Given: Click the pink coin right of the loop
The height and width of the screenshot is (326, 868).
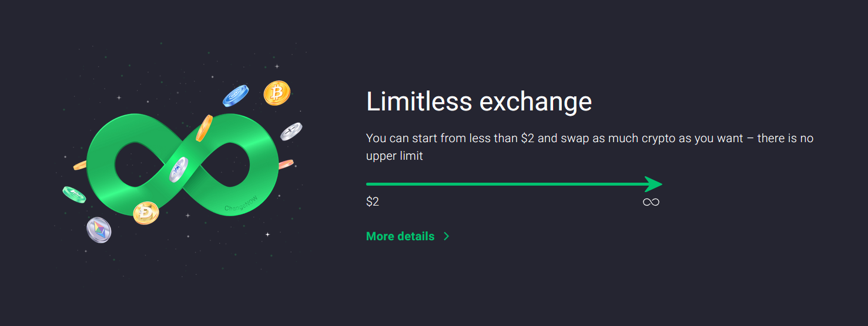Looking at the screenshot, I should point(286,164).
